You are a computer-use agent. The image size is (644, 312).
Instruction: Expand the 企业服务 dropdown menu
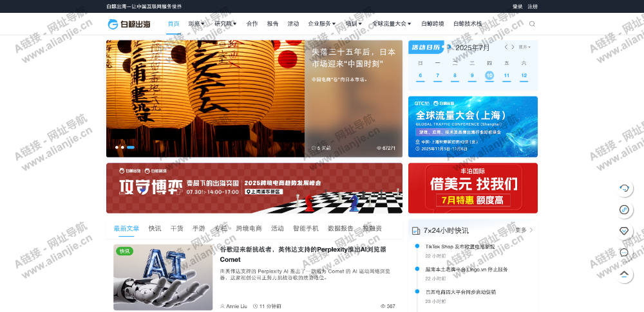point(322,24)
